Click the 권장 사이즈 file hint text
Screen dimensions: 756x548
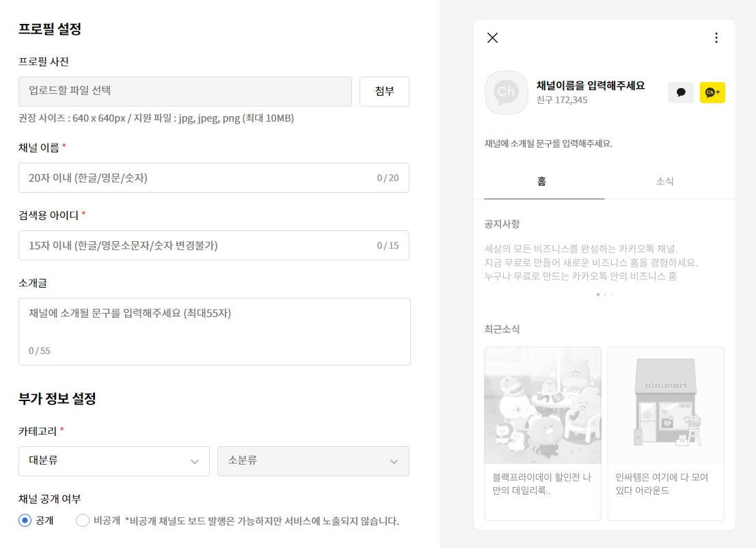[157, 118]
